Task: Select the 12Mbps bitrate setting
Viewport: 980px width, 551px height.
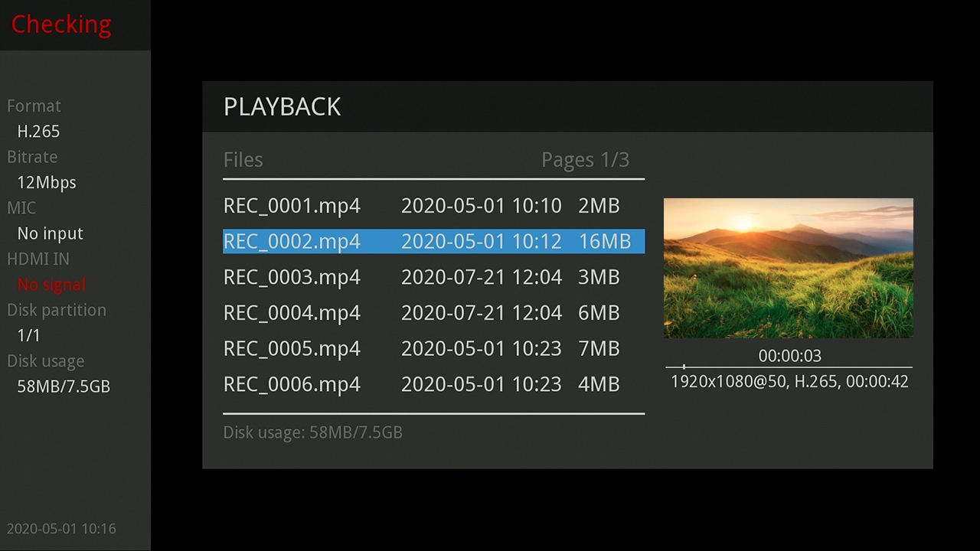Action: [47, 183]
